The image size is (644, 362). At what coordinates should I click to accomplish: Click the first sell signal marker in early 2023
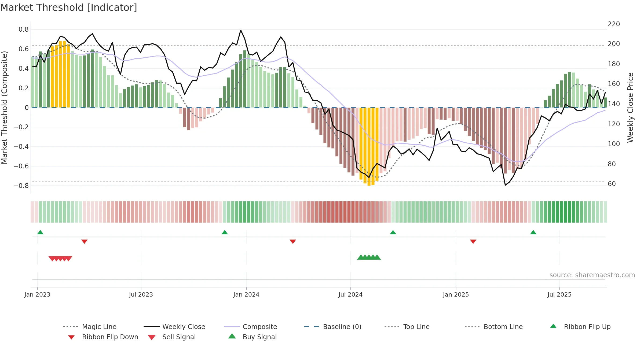point(52,259)
